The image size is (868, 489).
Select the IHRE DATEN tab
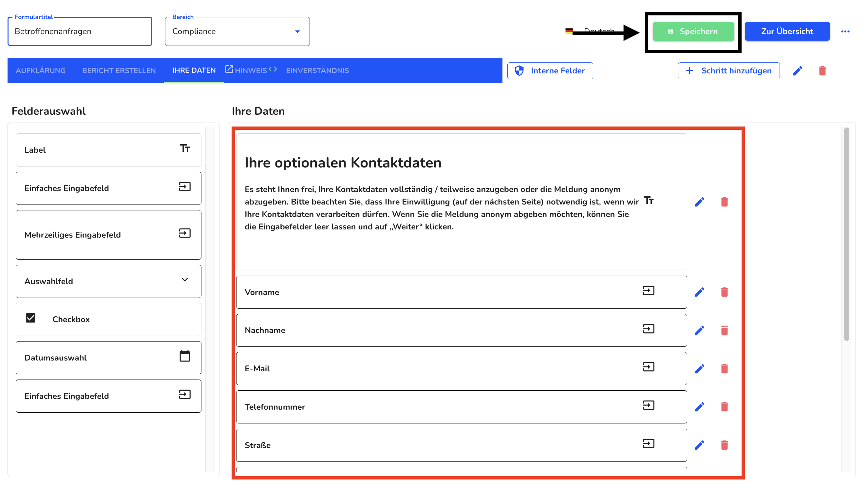pos(194,70)
